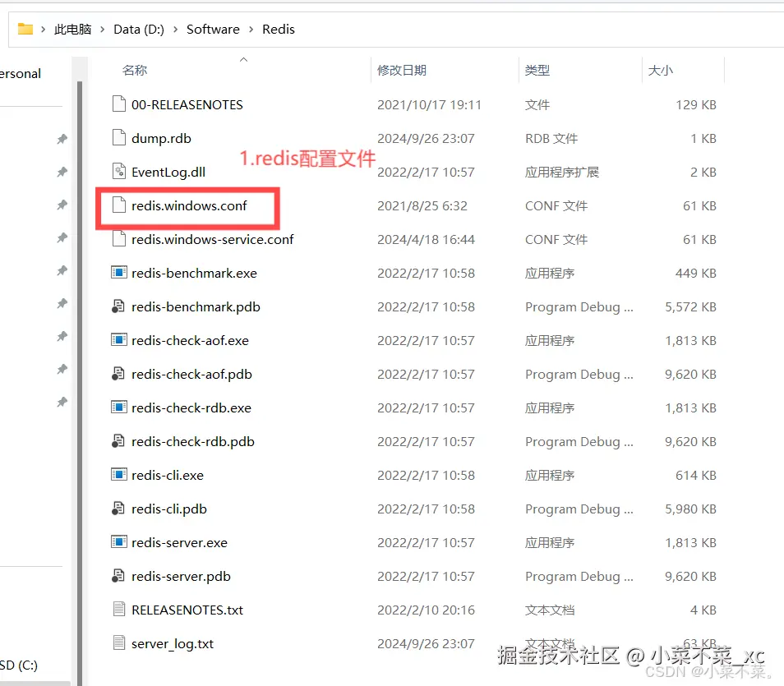Image resolution: width=784 pixels, height=686 pixels.
Task: Click the 129 KB size cell
Action: 695,105
